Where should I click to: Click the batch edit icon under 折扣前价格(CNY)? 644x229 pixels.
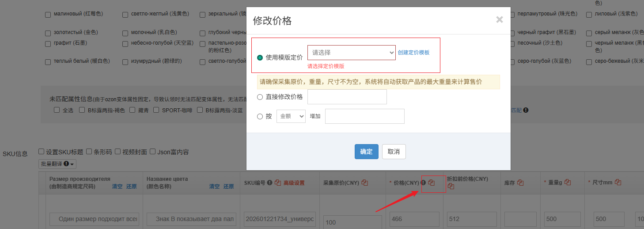(450, 186)
